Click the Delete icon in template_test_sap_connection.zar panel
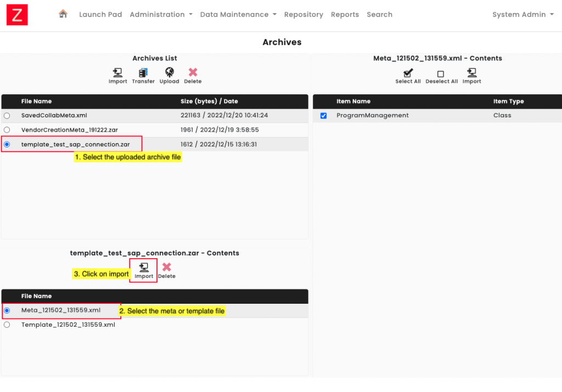 point(166,269)
